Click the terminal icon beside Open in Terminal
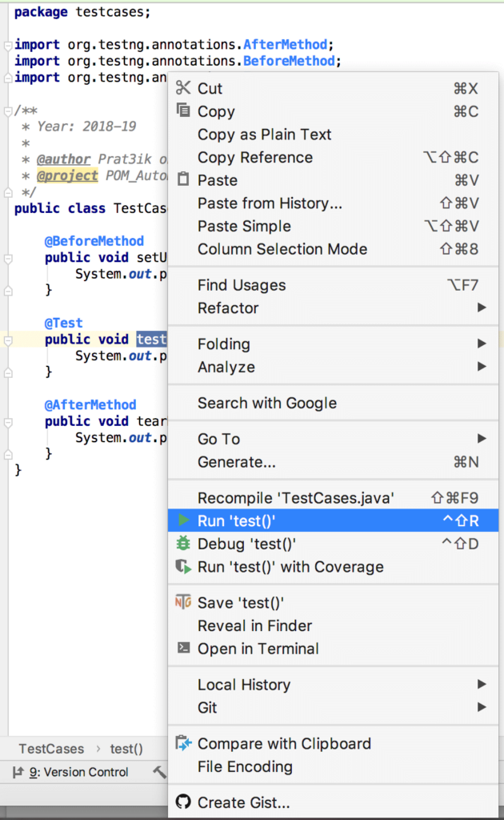The image size is (504, 820). point(182,649)
